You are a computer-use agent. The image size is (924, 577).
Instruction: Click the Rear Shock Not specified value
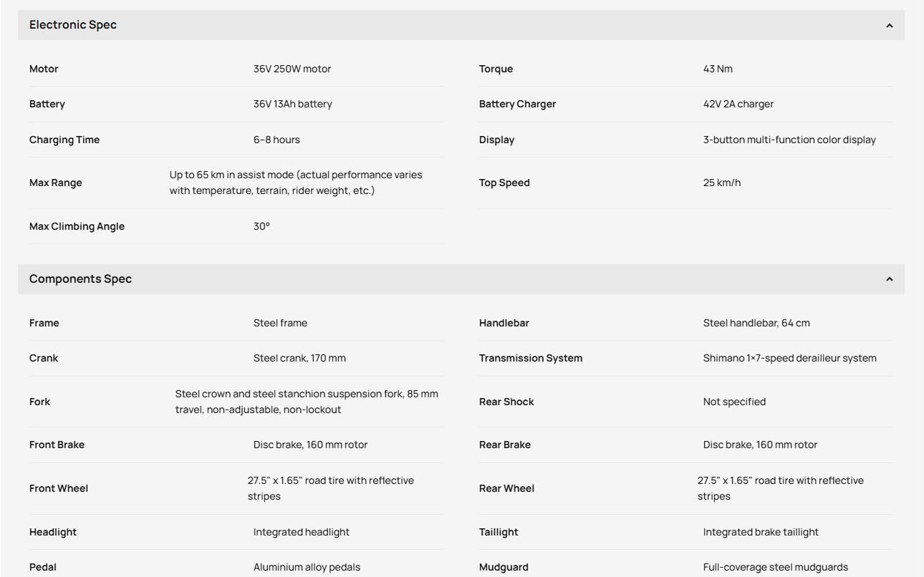pyautogui.click(x=734, y=402)
